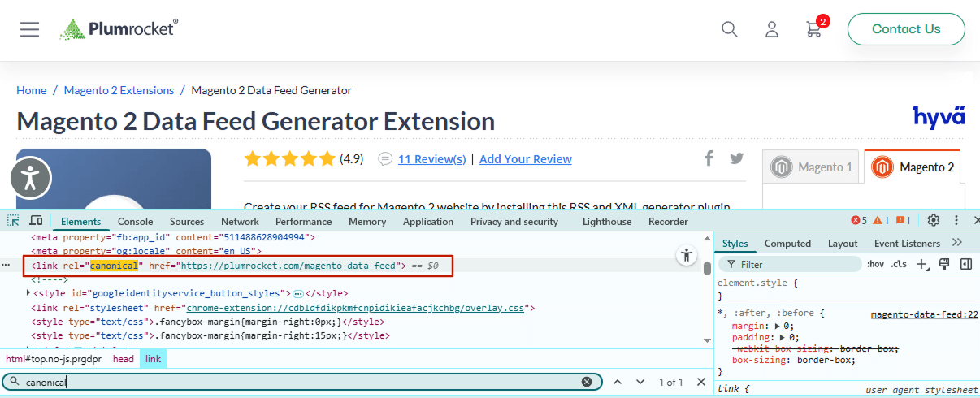
Task: Click the link breadcrumb
Action: coord(153,359)
